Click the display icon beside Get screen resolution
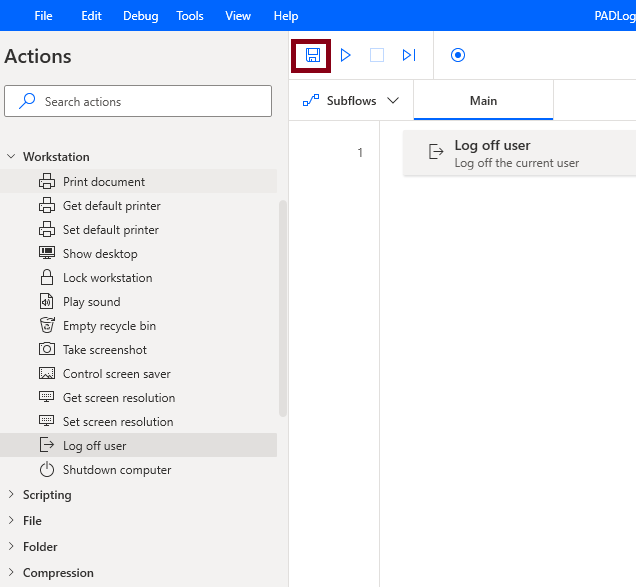The width and height of the screenshot is (636, 587). [x=47, y=397]
